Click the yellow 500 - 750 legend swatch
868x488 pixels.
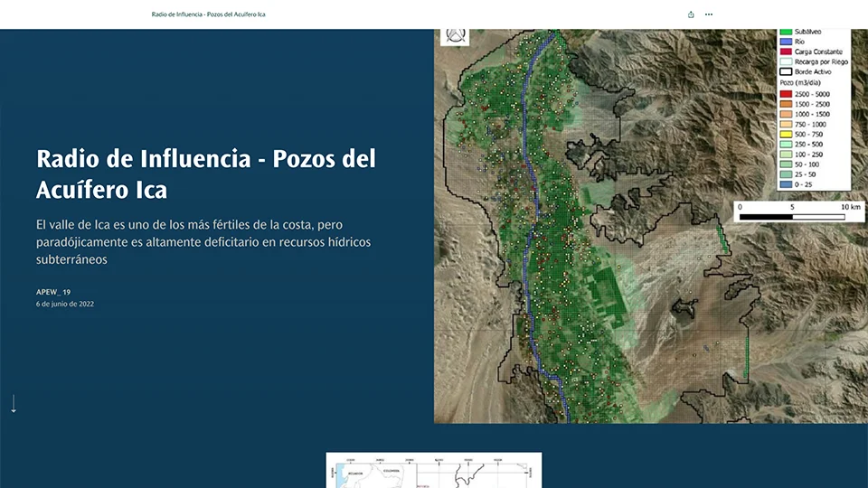786,135
